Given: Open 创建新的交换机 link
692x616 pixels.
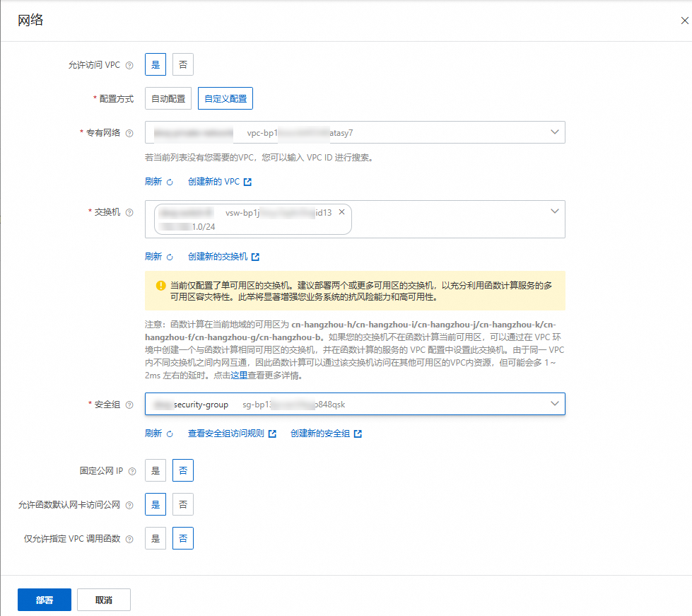Looking at the screenshot, I should tap(224, 257).
